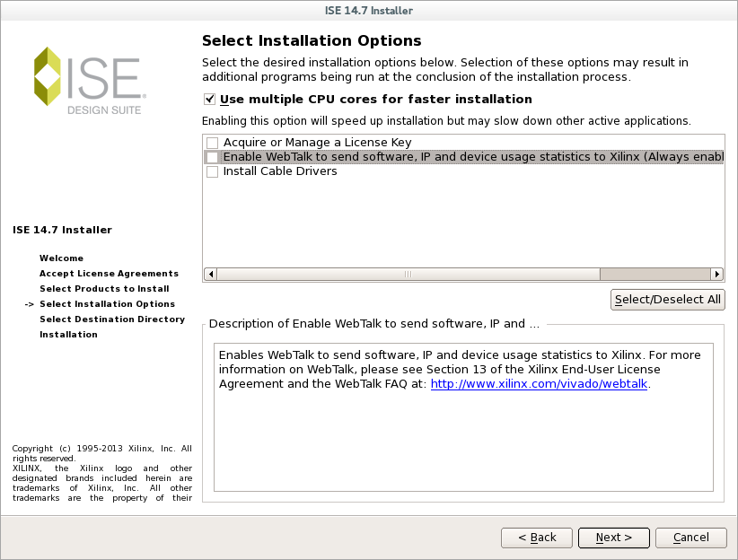The image size is (738, 560).
Task: Click the Installation step in sidebar
Action: click(x=68, y=335)
